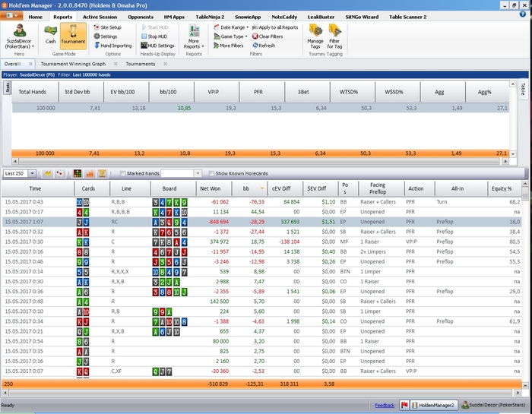The image size is (532, 414).
Task: Open Marked hands tag dropdown
Action: click(198, 174)
